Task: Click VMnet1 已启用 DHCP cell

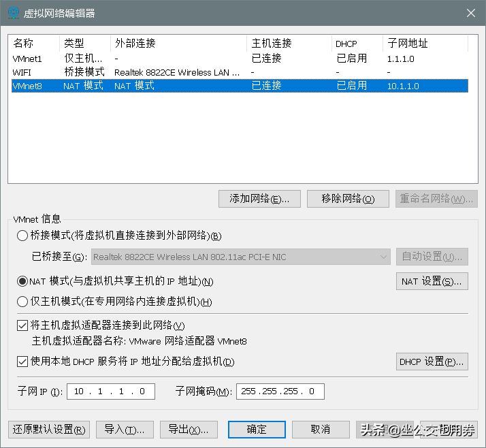Action: tap(351, 59)
